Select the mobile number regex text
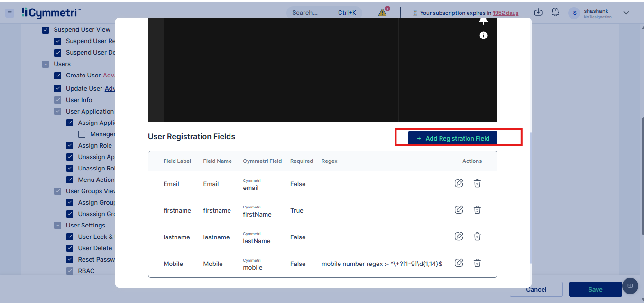This screenshot has width=644, height=303. (x=382, y=264)
